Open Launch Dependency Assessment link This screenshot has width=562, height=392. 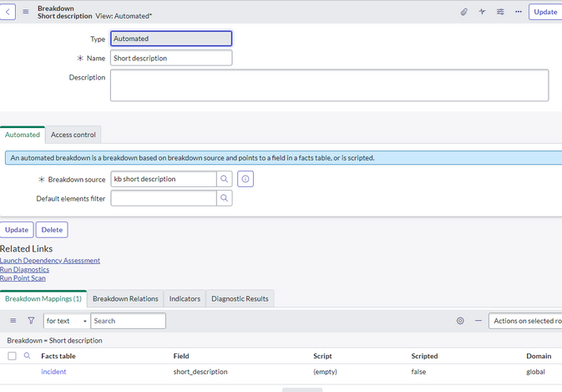click(x=50, y=260)
